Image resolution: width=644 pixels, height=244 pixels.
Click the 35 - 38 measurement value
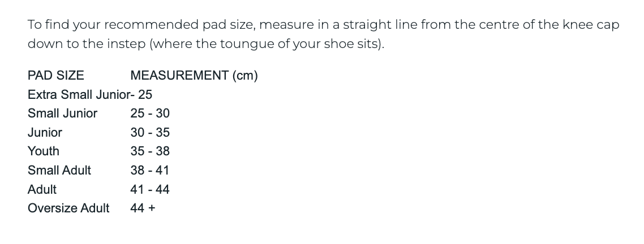tap(149, 151)
